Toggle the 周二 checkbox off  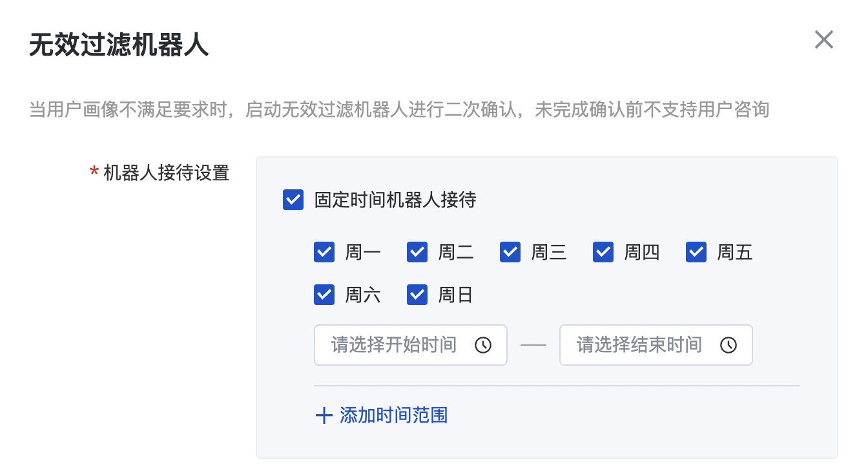pos(417,252)
